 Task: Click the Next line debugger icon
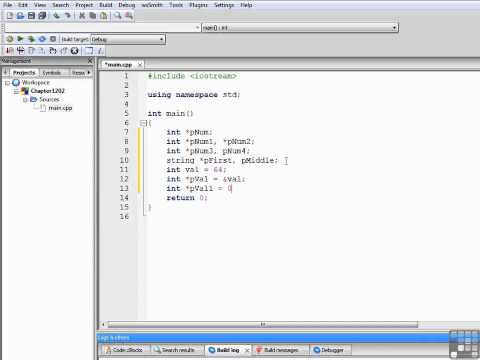(31, 51)
